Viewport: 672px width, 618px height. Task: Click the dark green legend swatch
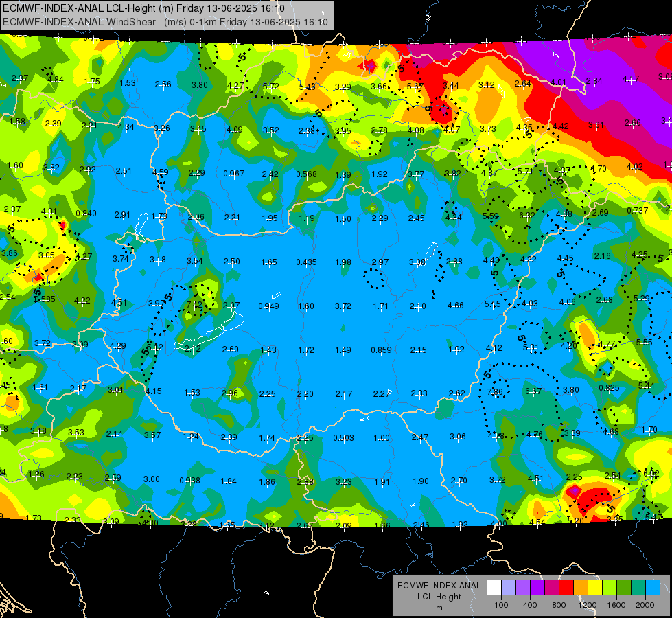pos(623,588)
